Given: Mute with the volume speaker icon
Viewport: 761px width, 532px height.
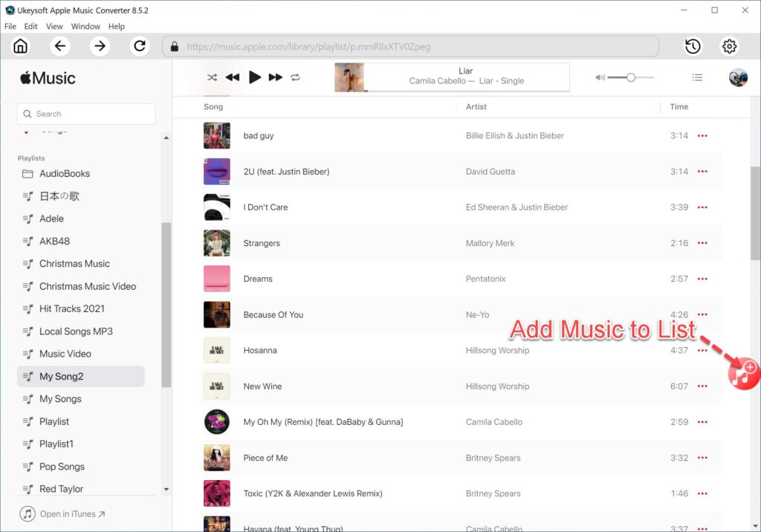Looking at the screenshot, I should tap(600, 77).
